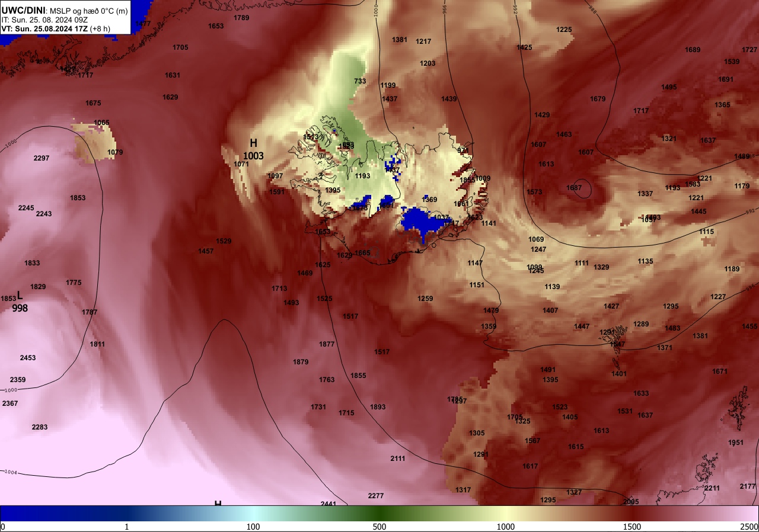Click the 2297 height value

click(x=42, y=158)
